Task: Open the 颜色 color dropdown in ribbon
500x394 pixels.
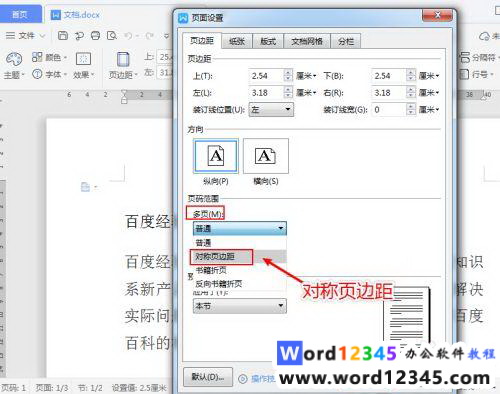Action: pos(49,57)
